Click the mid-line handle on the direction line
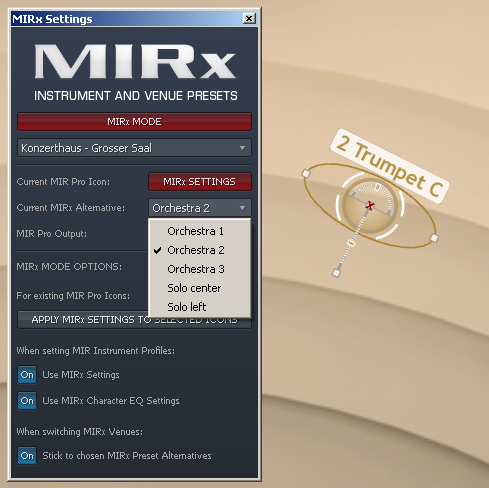This screenshot has height=488, width=489. (350, 243)
